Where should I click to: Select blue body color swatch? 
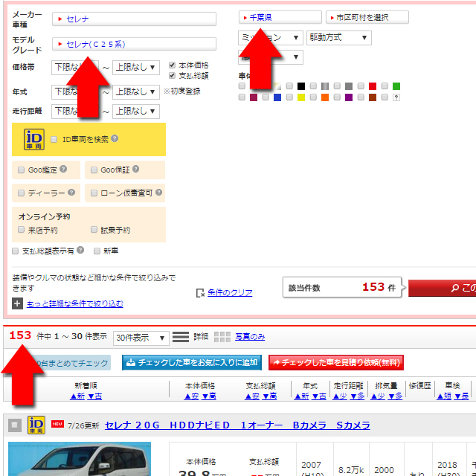(277, 97)
